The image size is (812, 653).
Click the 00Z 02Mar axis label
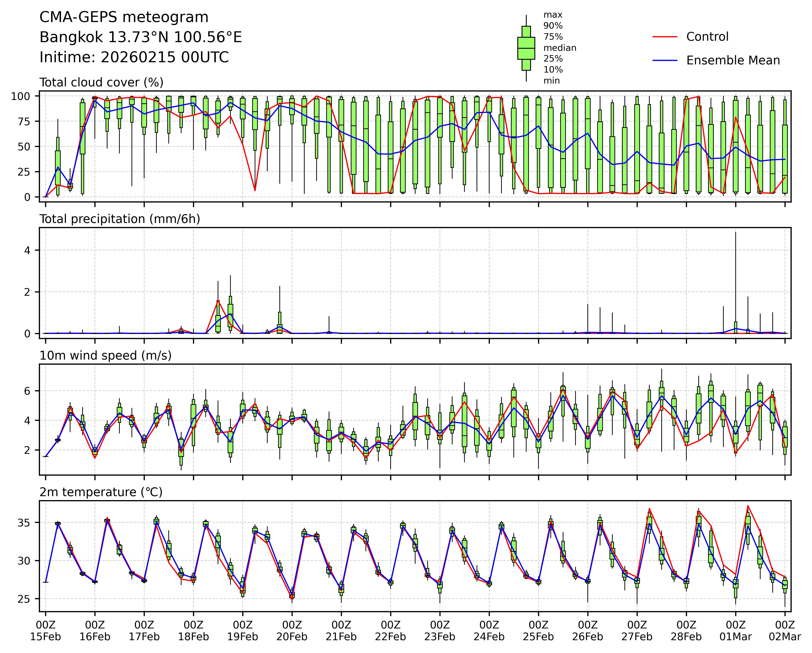785,631
